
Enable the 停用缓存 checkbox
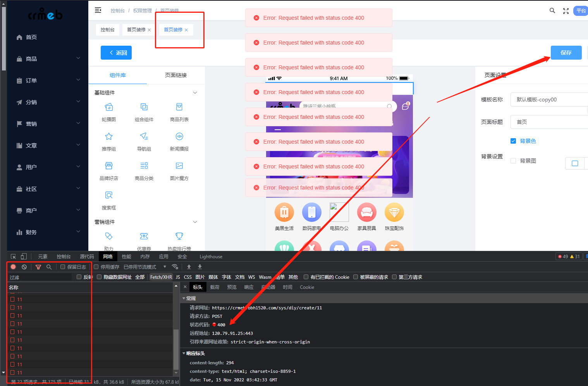tap(96, 267)
